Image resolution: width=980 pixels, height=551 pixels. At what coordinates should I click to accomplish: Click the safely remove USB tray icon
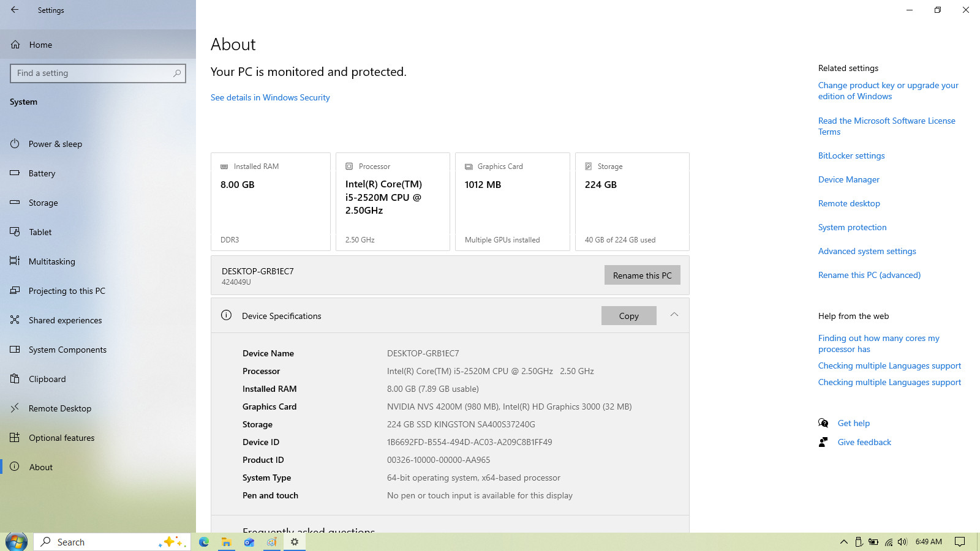tap(858, 542)
